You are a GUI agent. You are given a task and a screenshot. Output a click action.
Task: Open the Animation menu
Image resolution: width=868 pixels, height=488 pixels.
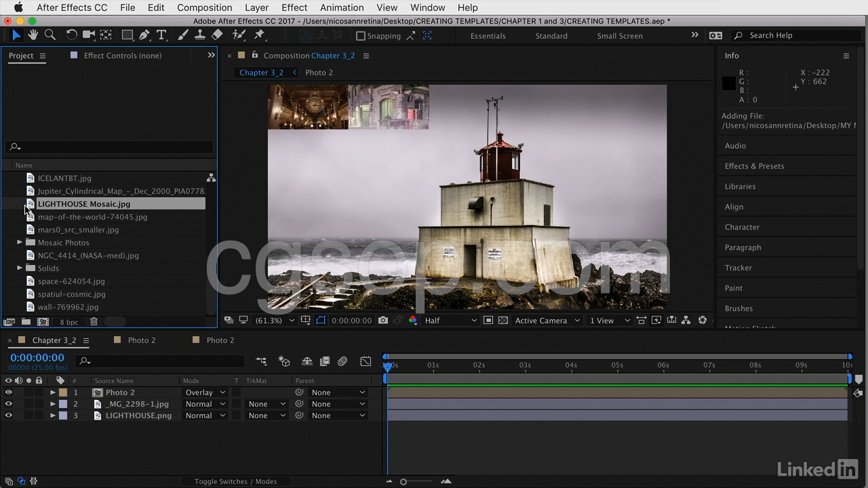click(x=341, y=7)
